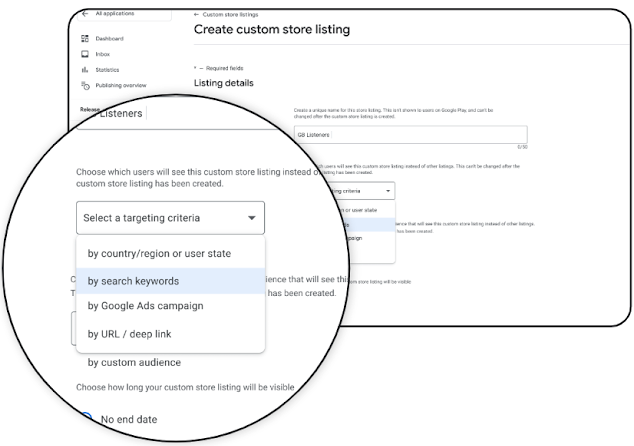Pick the by custom audience option

pos(134,362)
